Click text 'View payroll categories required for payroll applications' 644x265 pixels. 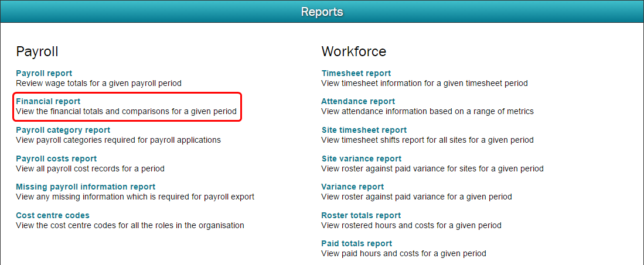click(x=118, y=140)
